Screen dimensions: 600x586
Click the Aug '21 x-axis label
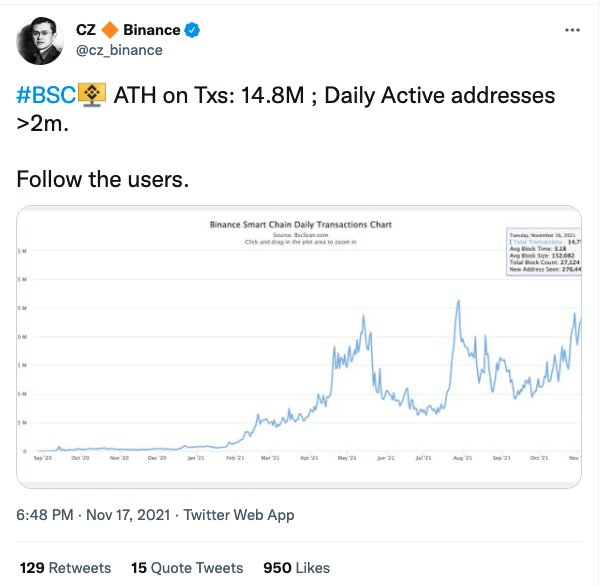click(x=462, y=457)
